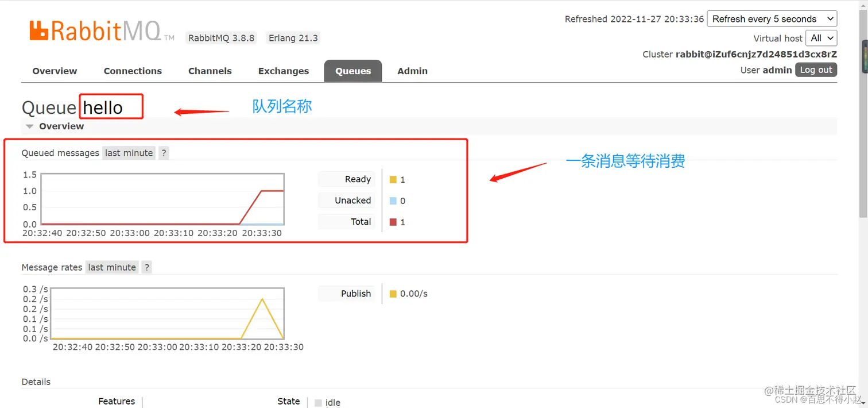The height and width of the screenshot is (408, 868).
Task: Go to the Exchanges tab
Action: pyautogui.click(x=284, y=71)
